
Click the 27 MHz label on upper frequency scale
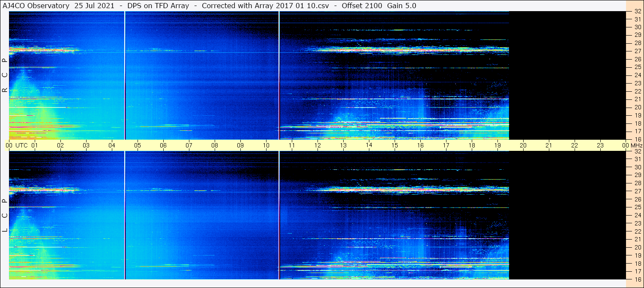637,51
